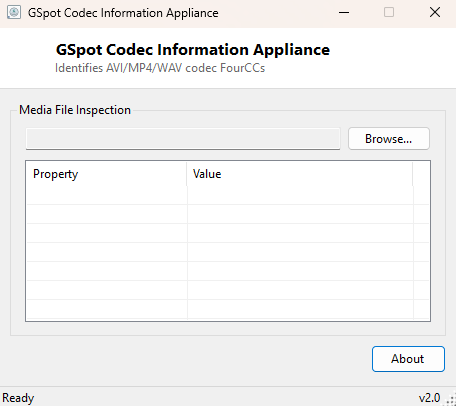Click the resize grip in status bar
Screen dimensions: 456x406
(450, 400)
